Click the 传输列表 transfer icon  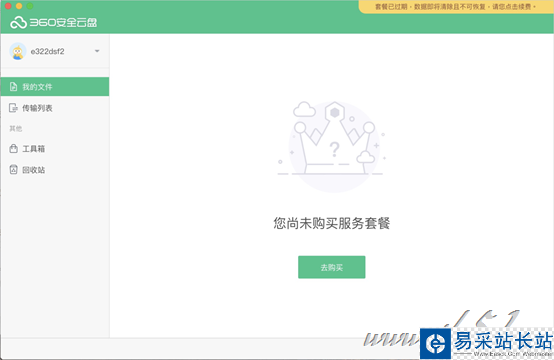[13, 108]
